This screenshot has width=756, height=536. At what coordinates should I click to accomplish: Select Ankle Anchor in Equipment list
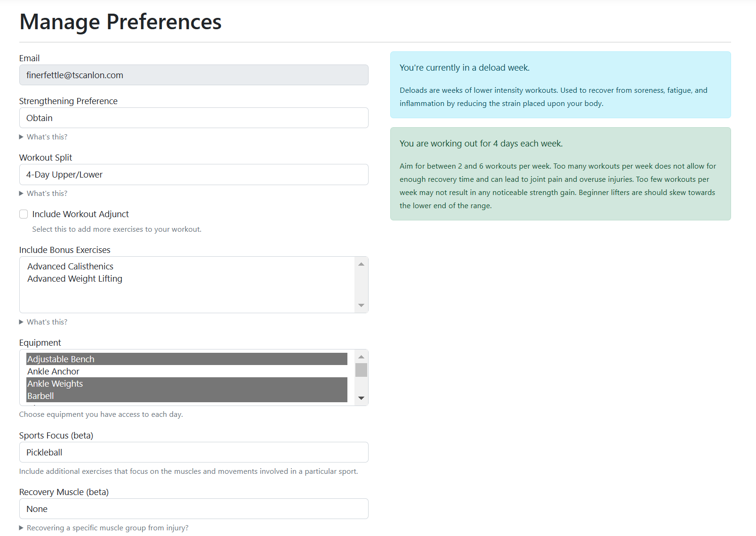click(x=187, y=372)
